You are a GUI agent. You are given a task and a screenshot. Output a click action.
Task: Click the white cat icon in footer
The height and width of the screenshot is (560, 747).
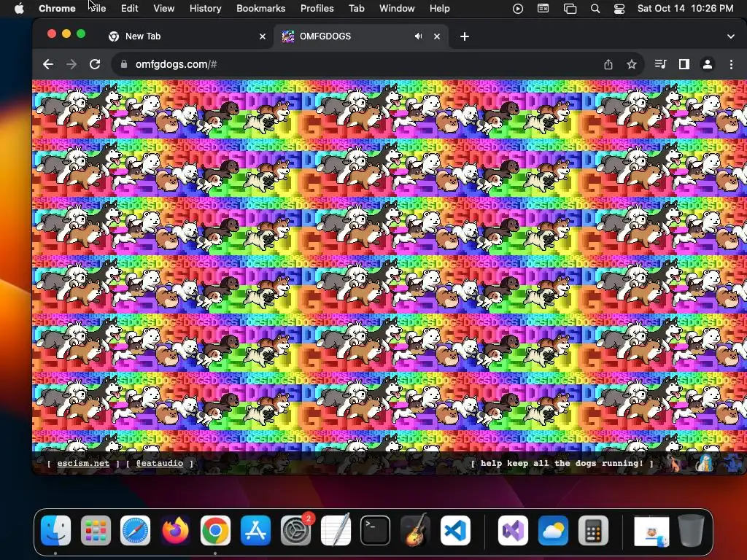pos(704,463)
